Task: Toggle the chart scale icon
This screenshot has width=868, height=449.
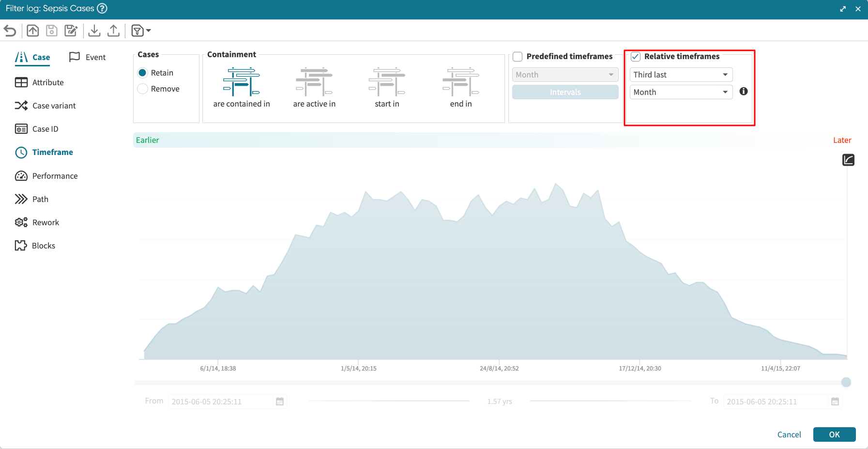Action: tap(848, 160)
